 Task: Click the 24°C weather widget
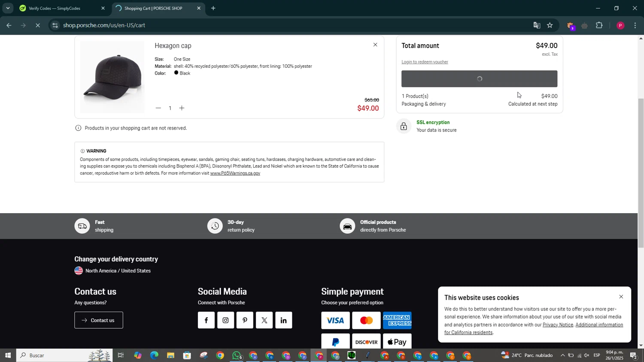[527, 355]
